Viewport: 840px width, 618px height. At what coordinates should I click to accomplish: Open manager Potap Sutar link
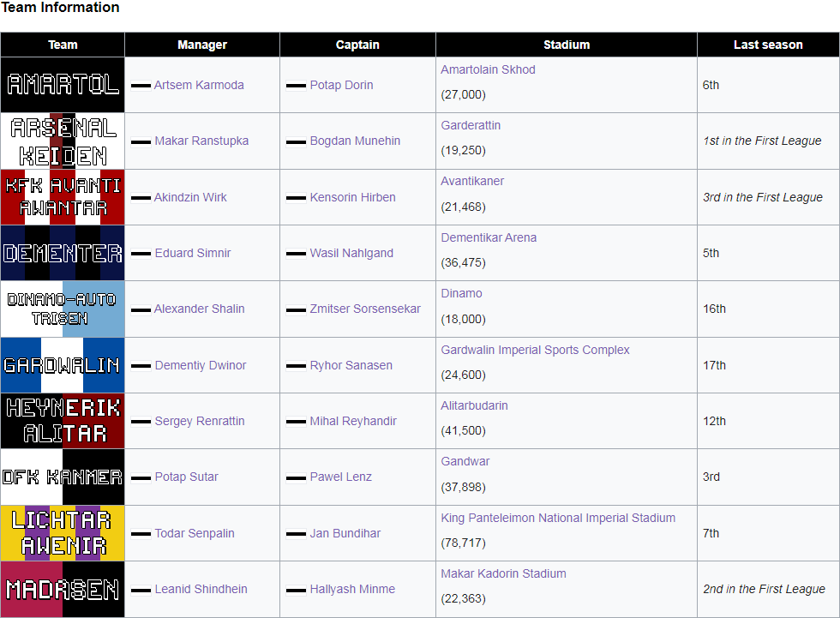(x=187, y=477)
